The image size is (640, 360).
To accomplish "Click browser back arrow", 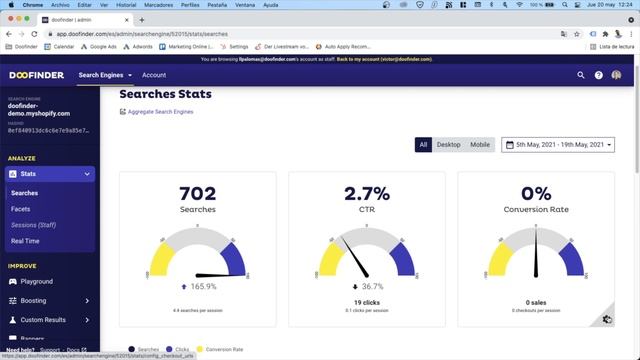I will [9, 34].
